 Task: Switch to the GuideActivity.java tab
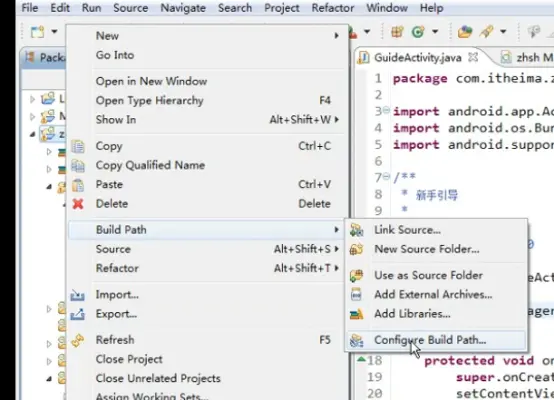418,58
